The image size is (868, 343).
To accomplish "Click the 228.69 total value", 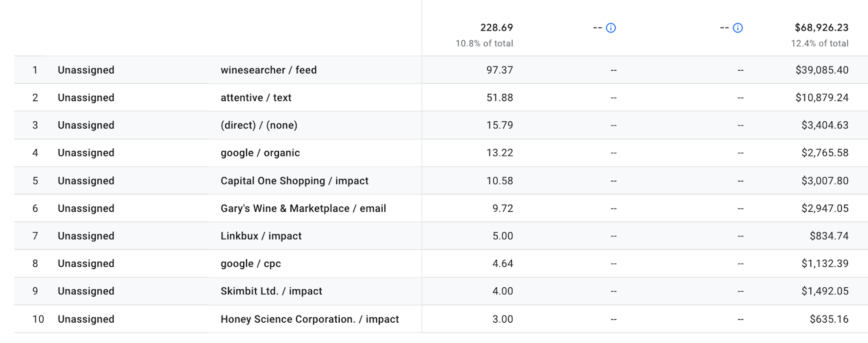I will point(496,27).
